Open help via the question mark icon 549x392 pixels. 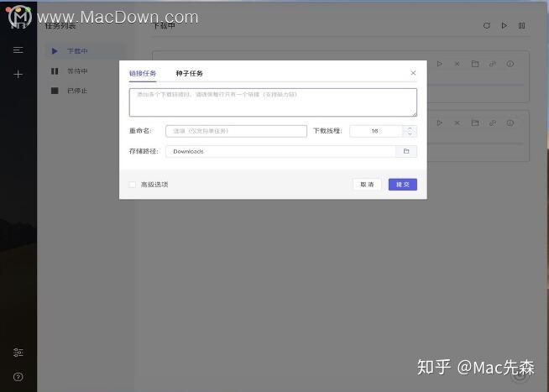click(x=18, y=377)
